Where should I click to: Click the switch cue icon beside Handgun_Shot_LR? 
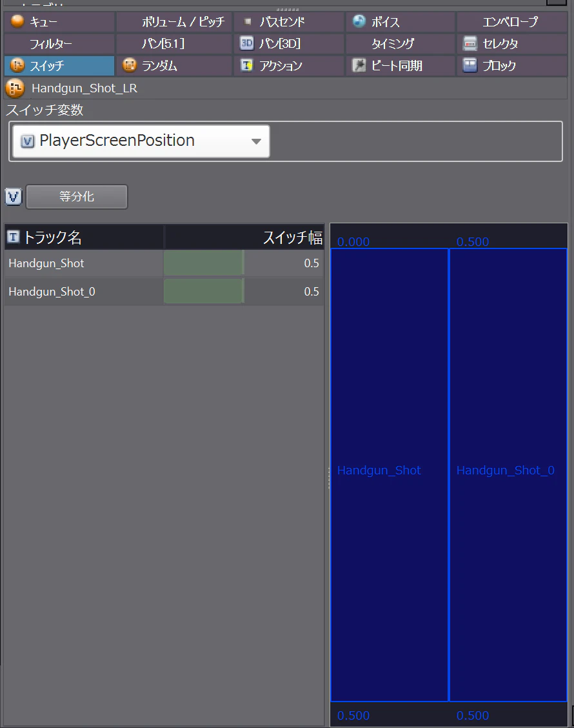click(x=15, y=88)
